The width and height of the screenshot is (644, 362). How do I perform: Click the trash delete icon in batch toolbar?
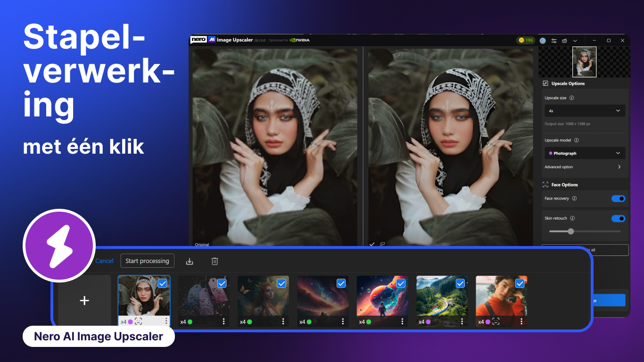pos(215,261)
